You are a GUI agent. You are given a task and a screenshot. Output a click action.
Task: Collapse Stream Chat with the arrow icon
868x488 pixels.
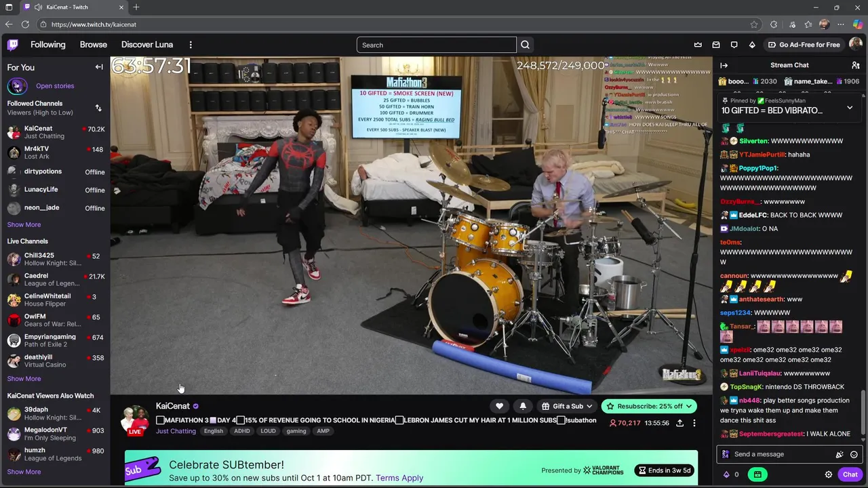[x=724, y=65]
